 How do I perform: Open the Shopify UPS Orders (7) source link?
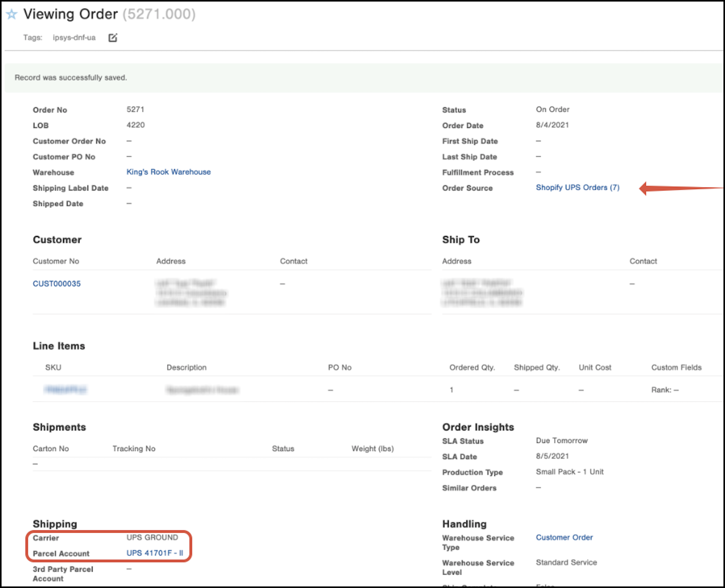(577, 187)
